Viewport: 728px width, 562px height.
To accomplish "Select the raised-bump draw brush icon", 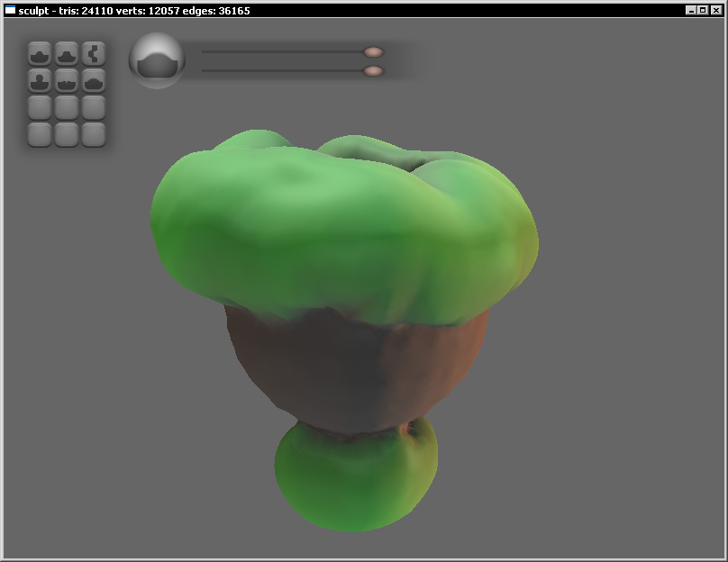I will (x=40, y=54).
